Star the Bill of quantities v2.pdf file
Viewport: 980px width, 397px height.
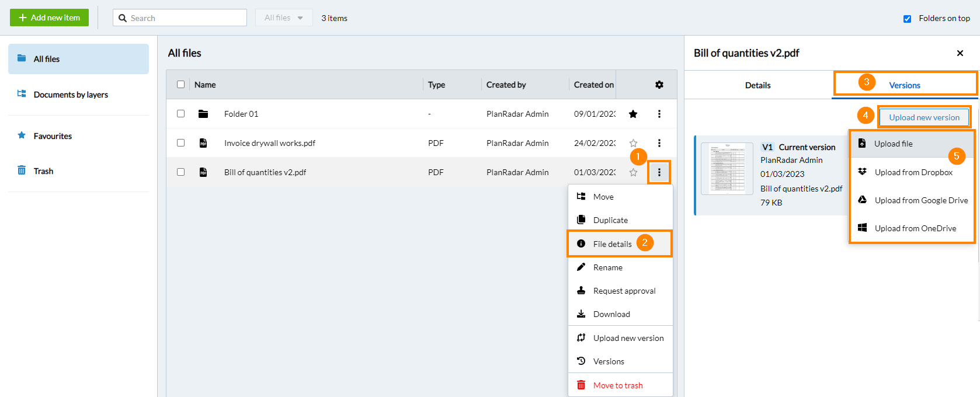coord(633,172)
